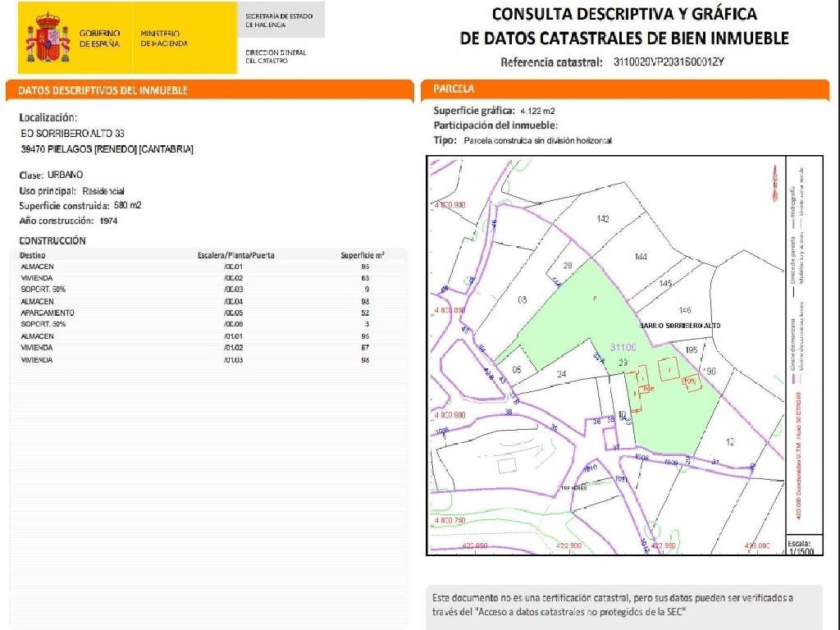
Task: Click the ALMACEN row with /01/01
Action: [x=208, y=336]
